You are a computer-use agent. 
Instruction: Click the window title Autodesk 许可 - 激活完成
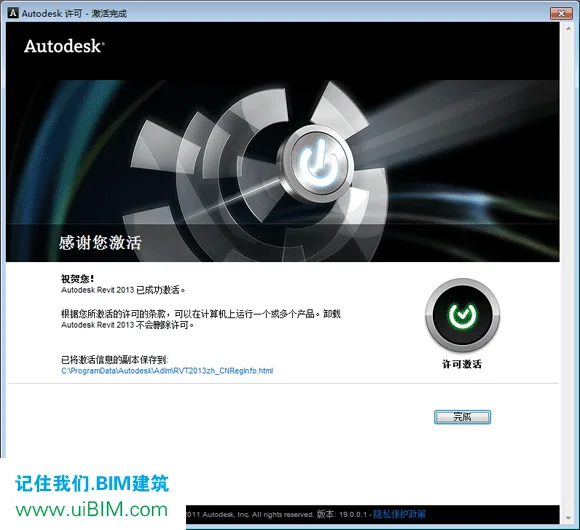(74, 14)
